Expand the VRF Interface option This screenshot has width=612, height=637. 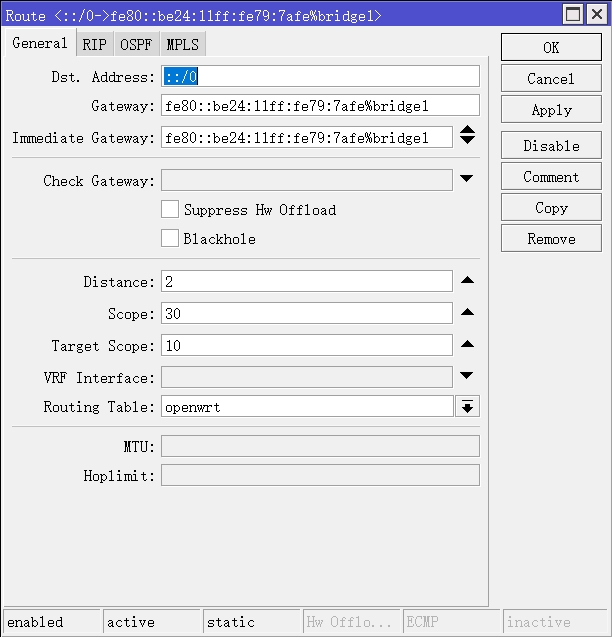point(467,375)
